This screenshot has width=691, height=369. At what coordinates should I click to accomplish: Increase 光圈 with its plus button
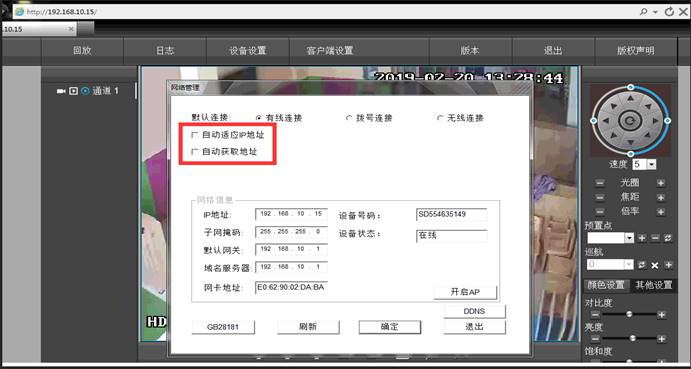coord(661,183)
